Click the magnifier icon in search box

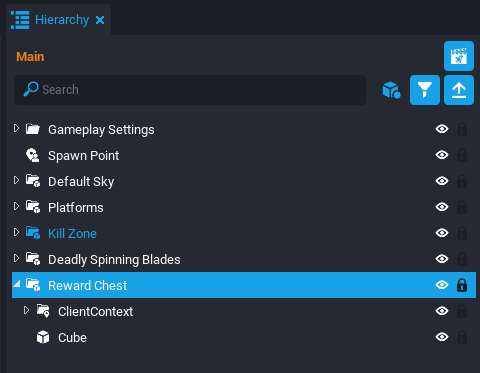click(x=31, y=89)
